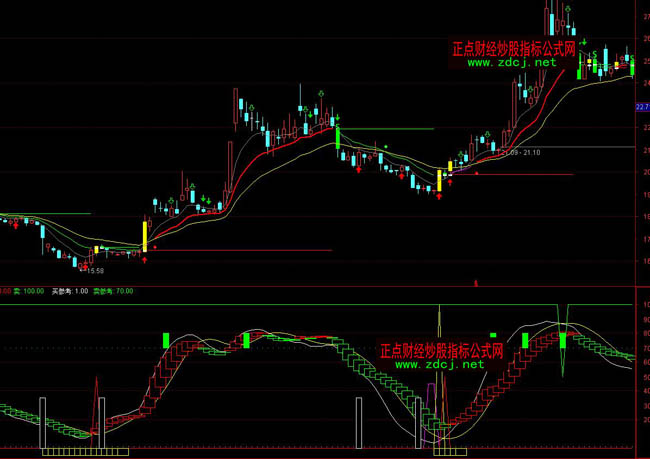
Task: Click the red 正点财经 watermark in the indicator panel
Action: [441, 351]
